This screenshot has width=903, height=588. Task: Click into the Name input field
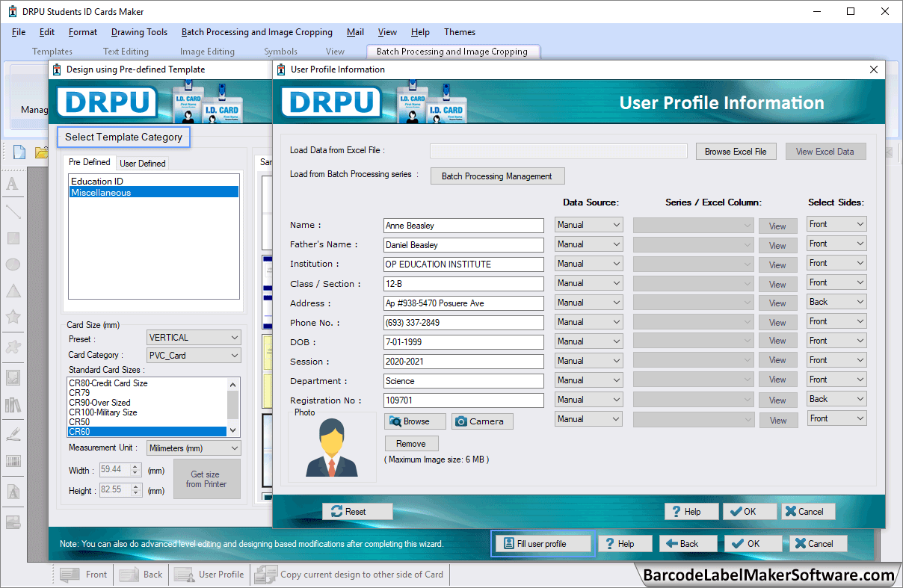click(463, 226)
